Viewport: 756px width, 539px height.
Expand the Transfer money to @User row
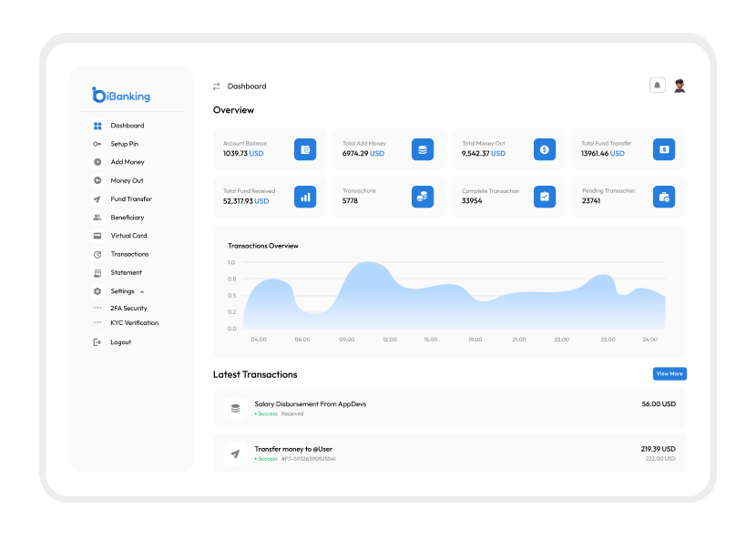pos(449,453)
